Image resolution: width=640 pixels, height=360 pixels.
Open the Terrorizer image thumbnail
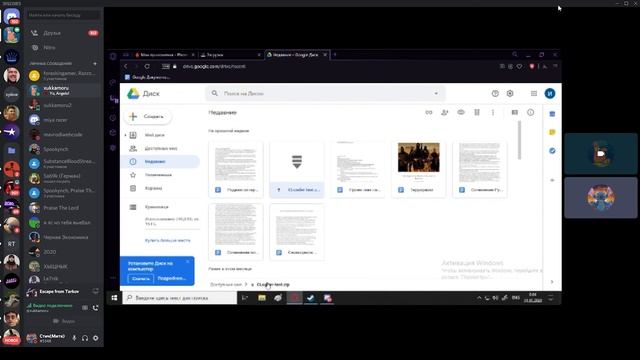[419, 169]
